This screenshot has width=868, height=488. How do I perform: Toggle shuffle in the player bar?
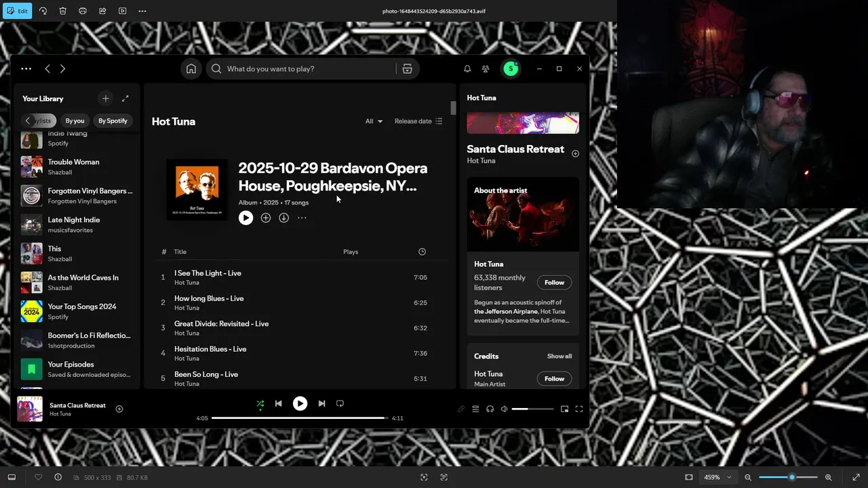(260, 404)
